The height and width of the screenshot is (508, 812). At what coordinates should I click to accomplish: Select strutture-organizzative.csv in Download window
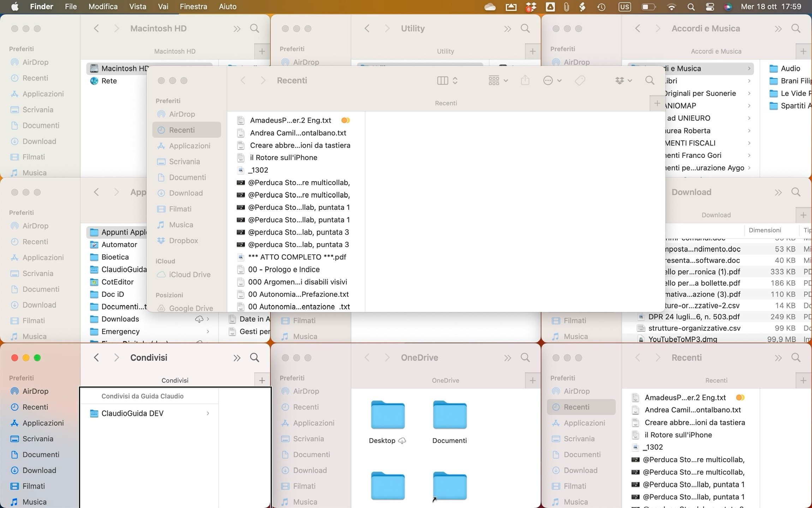694,328
